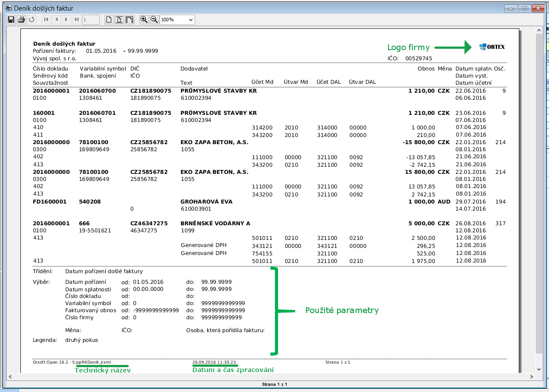Image resolution: width=549 pixels, height=392 pixels.
Task: Click the ORTEX company logo
Action: pos(492,47)
